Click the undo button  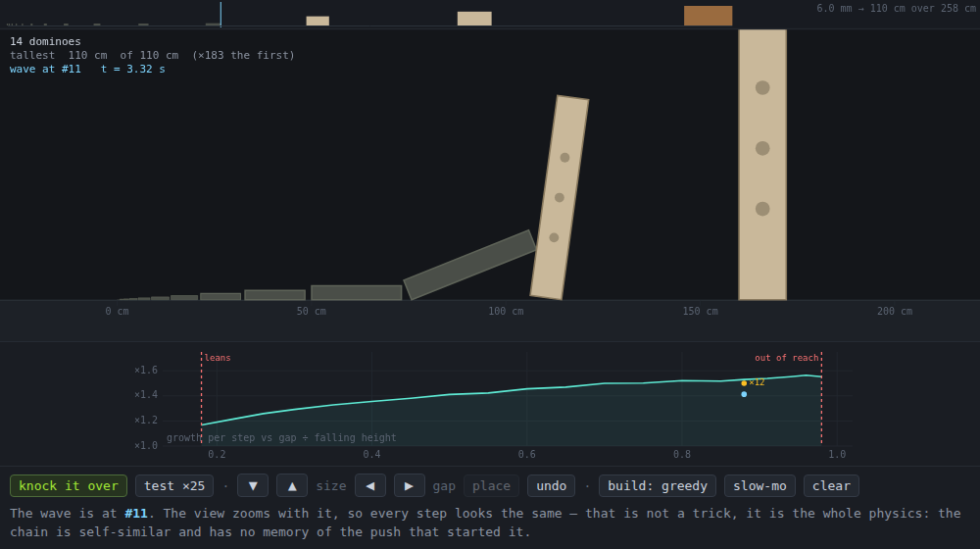(x=551, y=486)
